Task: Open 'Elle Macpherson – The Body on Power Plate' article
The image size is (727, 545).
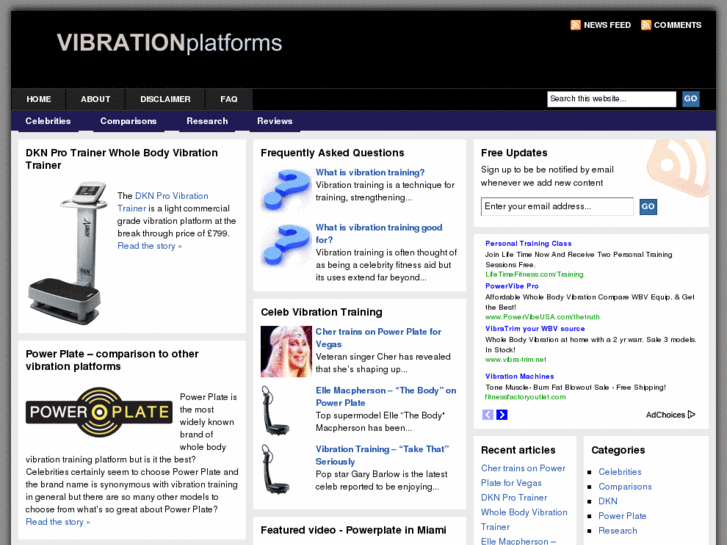Action: pos(386,397)
